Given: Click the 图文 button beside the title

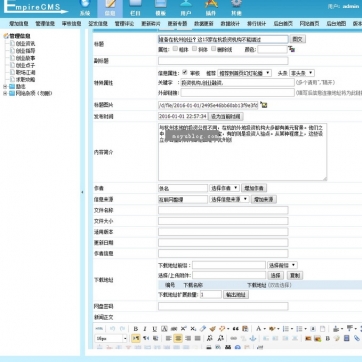Looking at the screenshot, I should pos(297,39).
